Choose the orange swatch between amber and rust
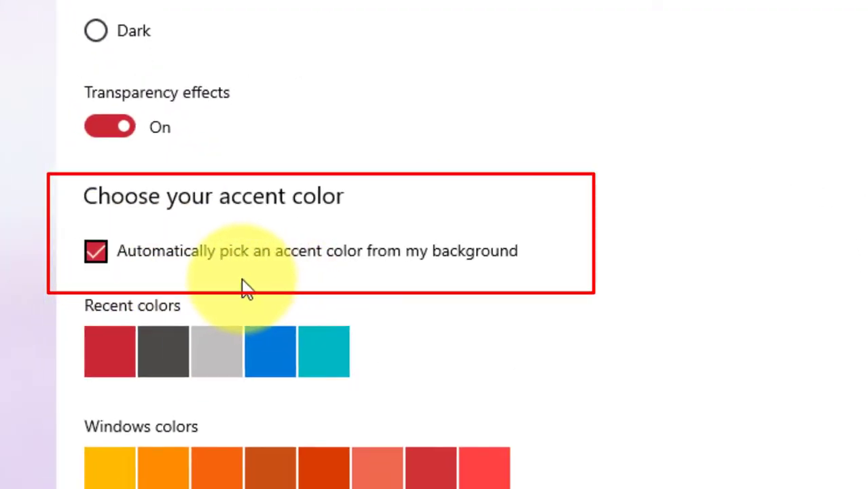This screenshot has width=868, height=489. coord(217,467)
